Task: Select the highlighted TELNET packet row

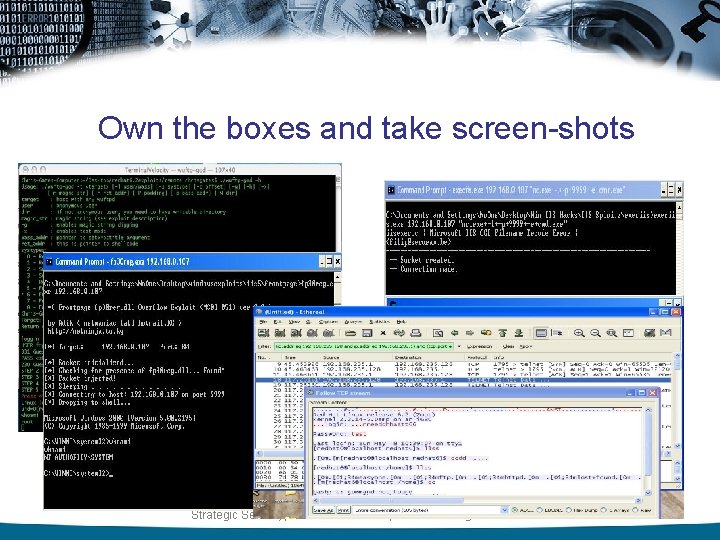Action: pos(463,380)
